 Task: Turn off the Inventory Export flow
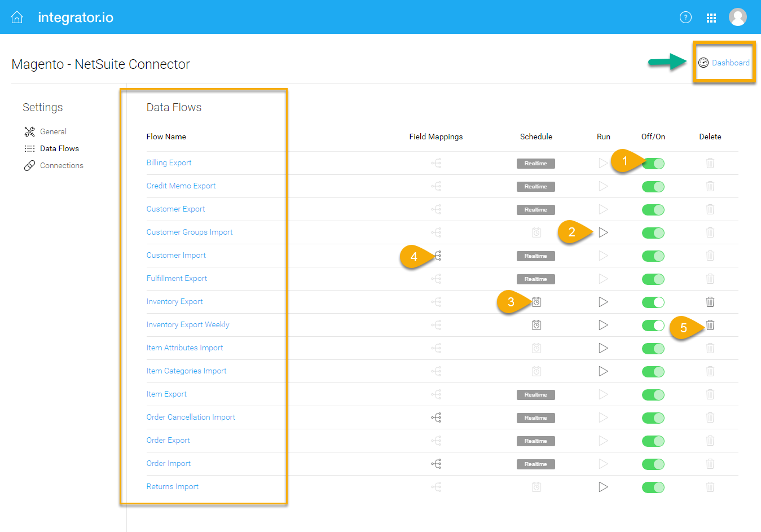(x=653, y=302)
